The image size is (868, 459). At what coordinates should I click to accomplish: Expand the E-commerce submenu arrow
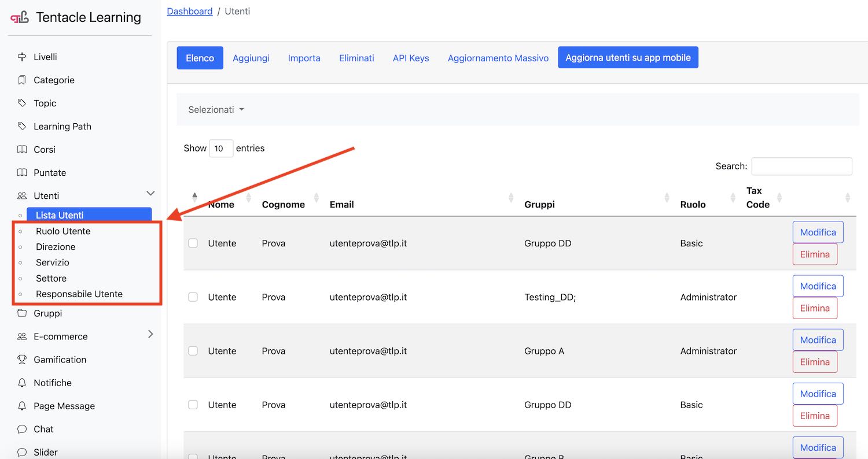(150, 334)
